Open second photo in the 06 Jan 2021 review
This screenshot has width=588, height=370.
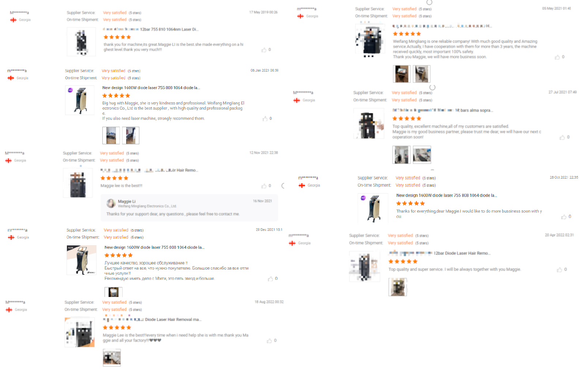pos(131,136)
